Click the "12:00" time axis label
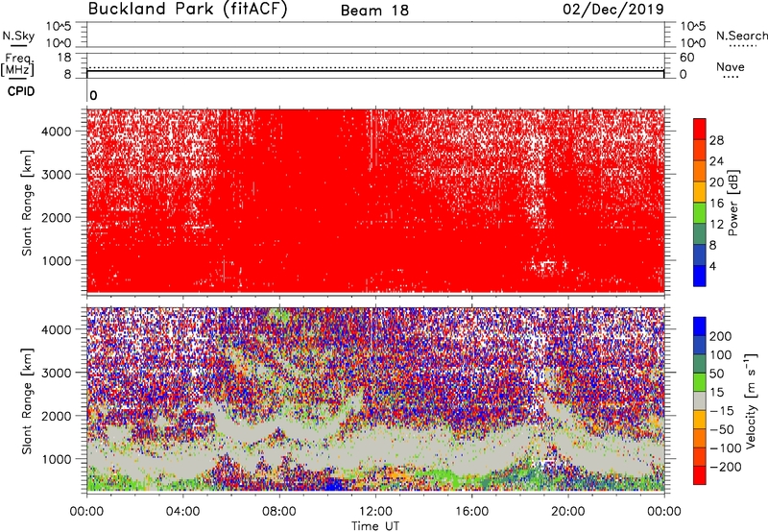The image size is (768, 532). (x=375, y=512)
